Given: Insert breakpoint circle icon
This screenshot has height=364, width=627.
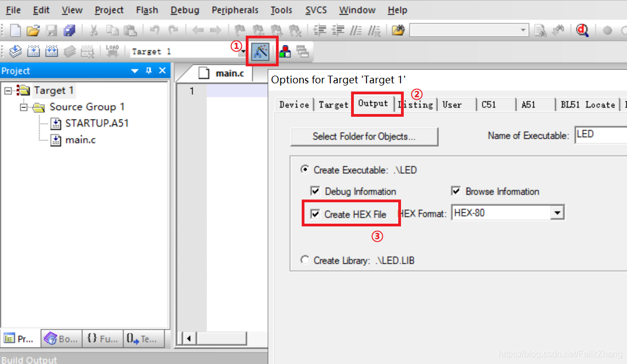Looking at the screenshot, I should pyautogui.click(x=607, y=30).
